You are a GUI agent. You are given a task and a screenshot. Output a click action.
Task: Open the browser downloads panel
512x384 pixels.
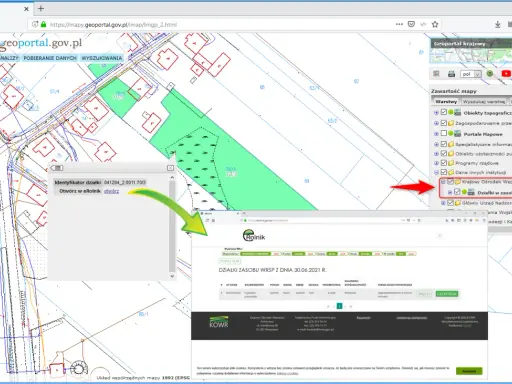point(497,24)
